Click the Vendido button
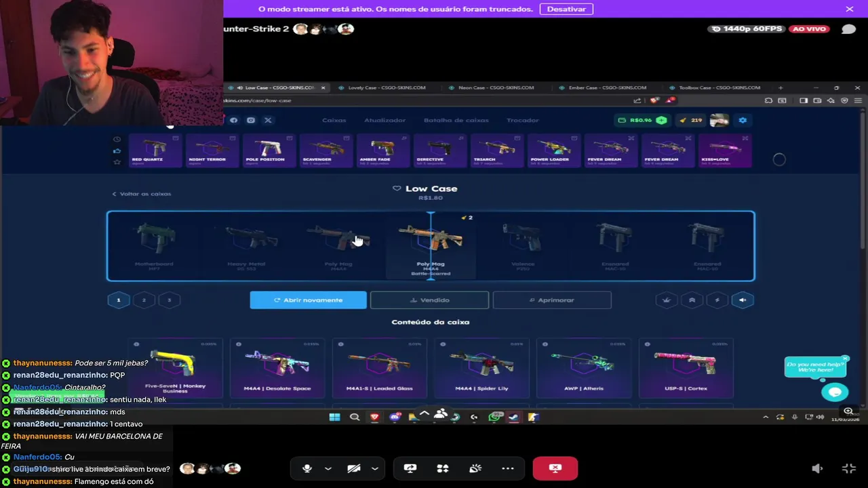Viewport: 868px width, 488px height. click(x=429, y=300)
